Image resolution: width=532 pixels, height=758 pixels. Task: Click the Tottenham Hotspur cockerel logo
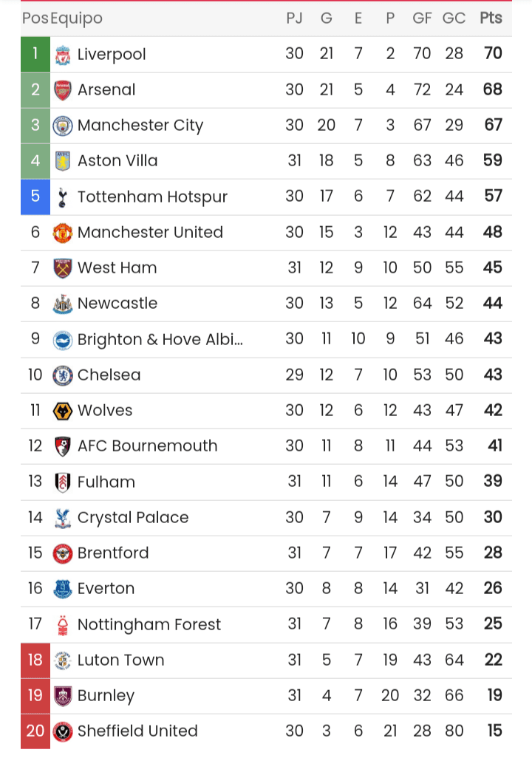point(62,197)
